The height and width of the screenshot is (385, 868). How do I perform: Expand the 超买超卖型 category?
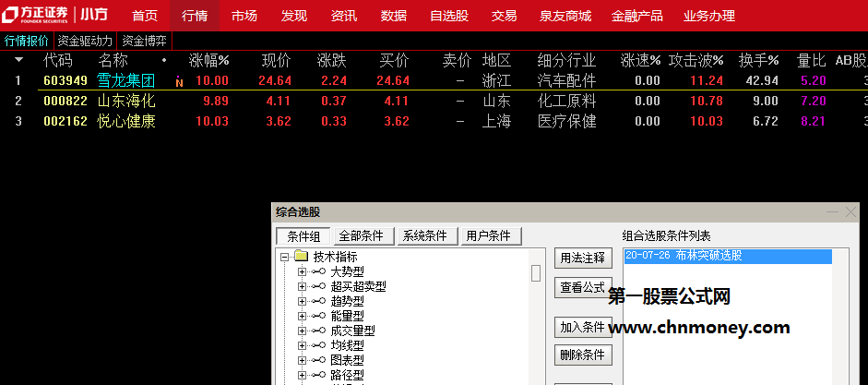(302, 286)
